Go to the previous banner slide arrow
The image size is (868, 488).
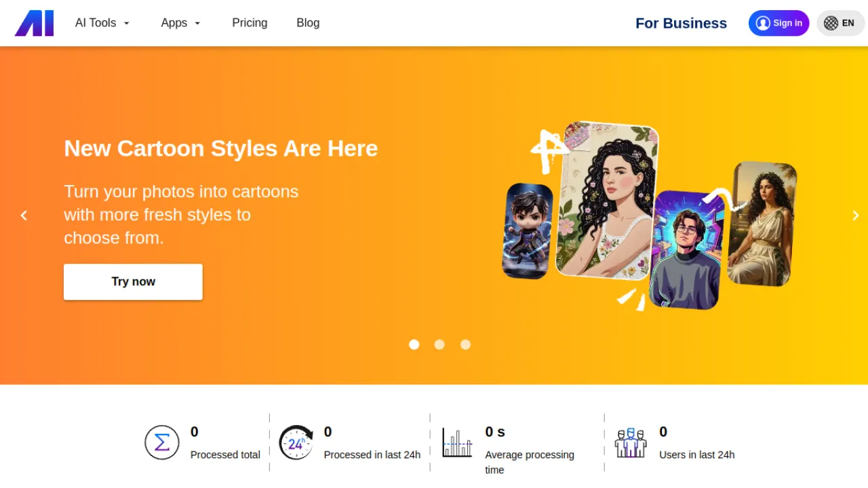(x=24, y=216)
